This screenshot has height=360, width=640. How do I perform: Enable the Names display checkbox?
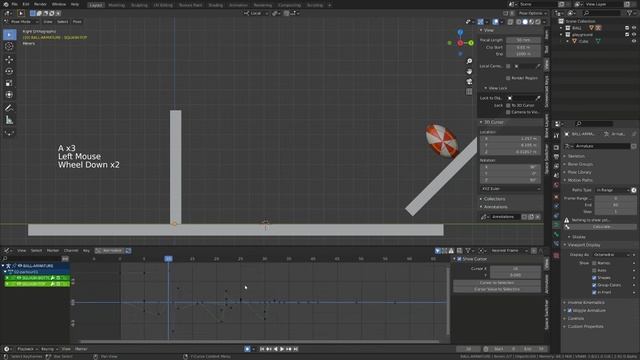(x=594, y=263)
